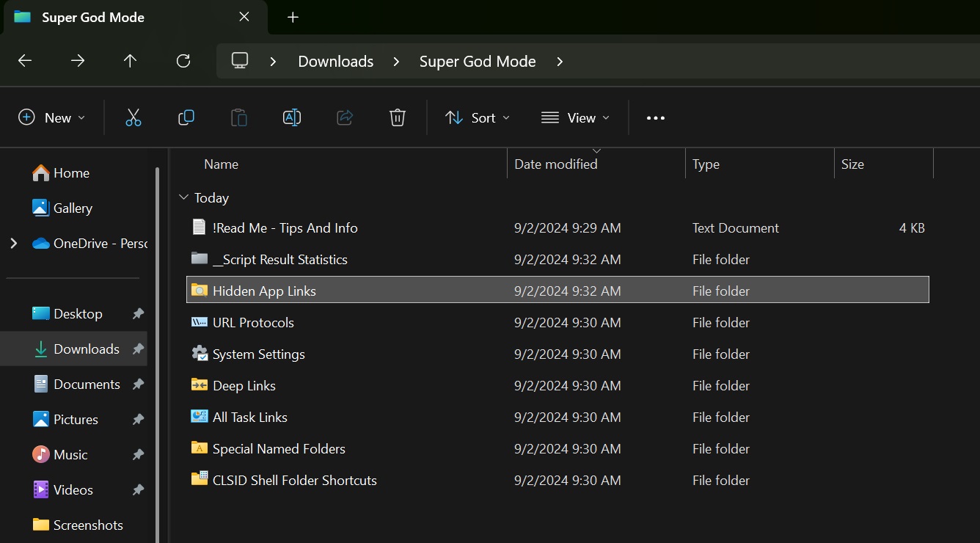The width and height of the screenshot is (980, 543).
Task: Click the '4 KB' size cell
Action: (x=912, y=227)
